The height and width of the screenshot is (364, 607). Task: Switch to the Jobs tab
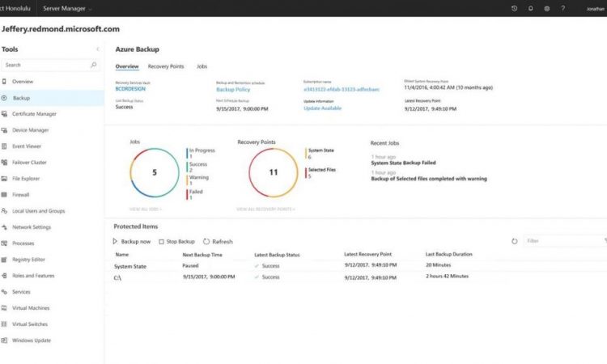(202, 66)
